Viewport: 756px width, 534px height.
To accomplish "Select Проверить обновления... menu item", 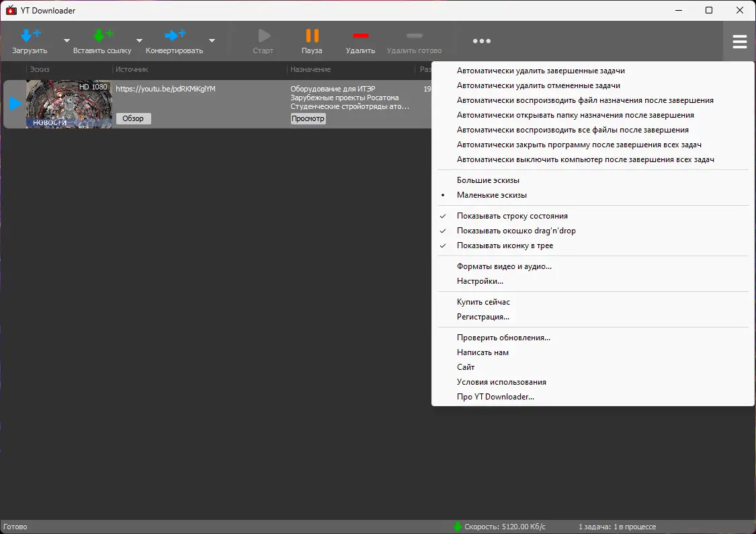I will [593, 338].
